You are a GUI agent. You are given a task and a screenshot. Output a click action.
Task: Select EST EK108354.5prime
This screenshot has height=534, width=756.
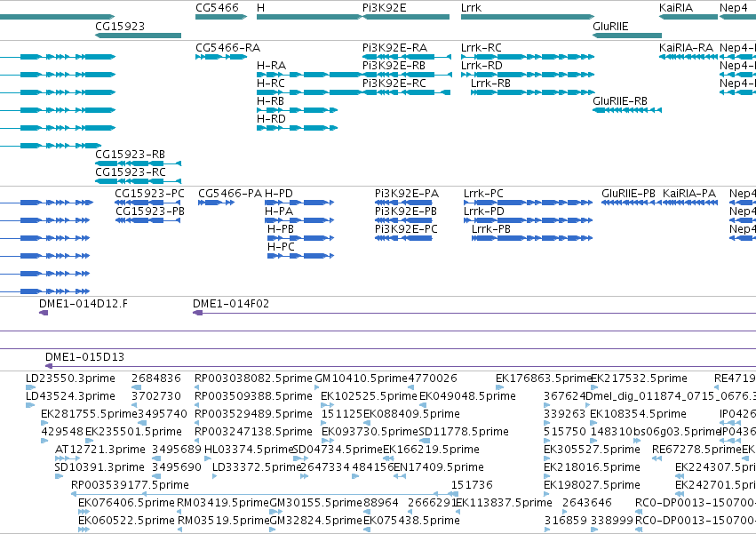(594, 423)
